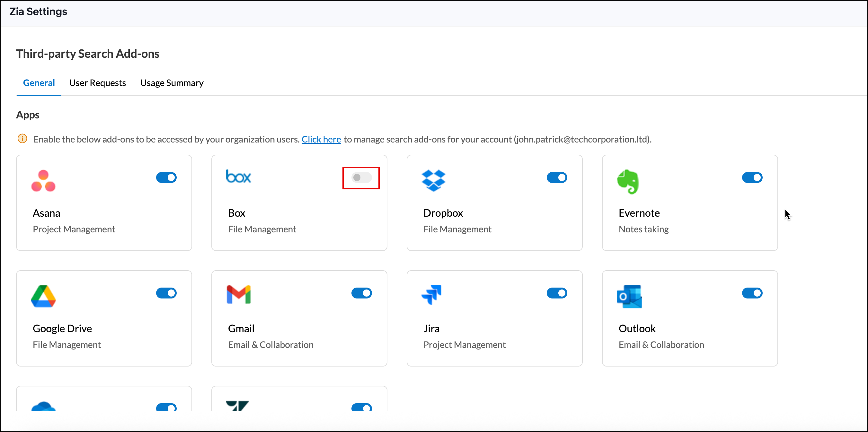Click the Box logo icon
The width and height of the screenshot is (868, 432).
coord(238,177)
